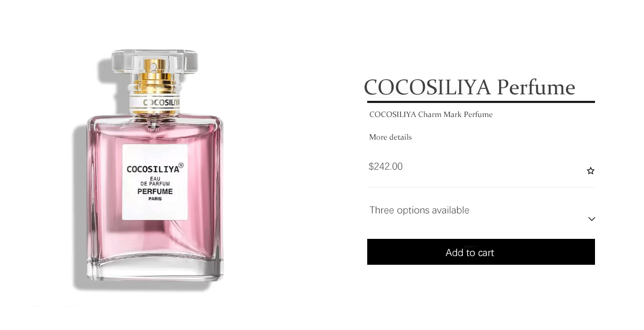Screen dimensions: 644x330
Task: Click the Add to cart button
Action: pos(481,252)
